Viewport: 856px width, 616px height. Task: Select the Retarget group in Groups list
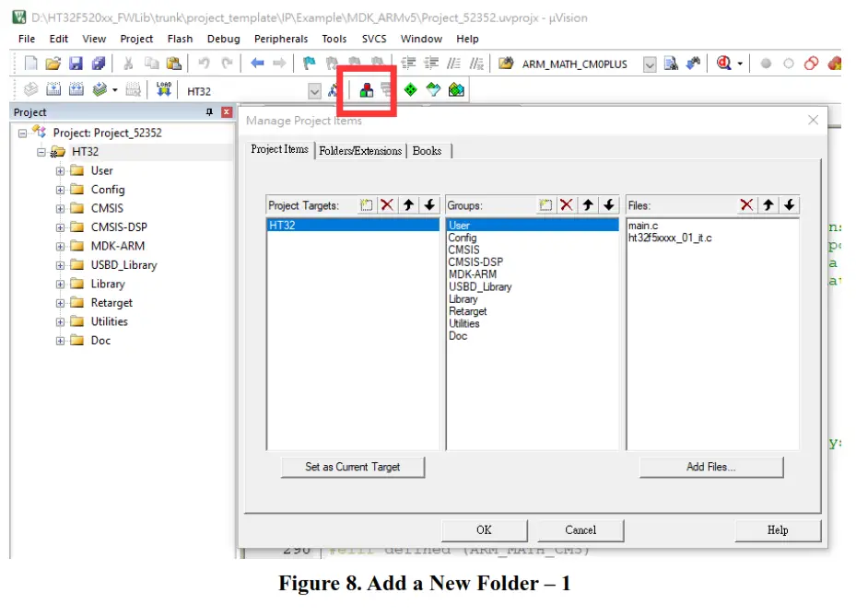[x=468, y=311]
